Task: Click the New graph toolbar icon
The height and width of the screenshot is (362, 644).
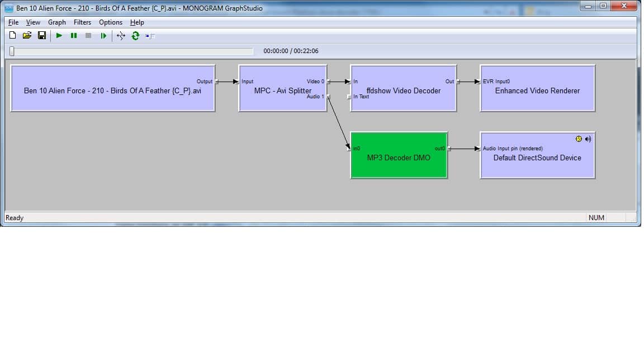Action: click(12, 36)
